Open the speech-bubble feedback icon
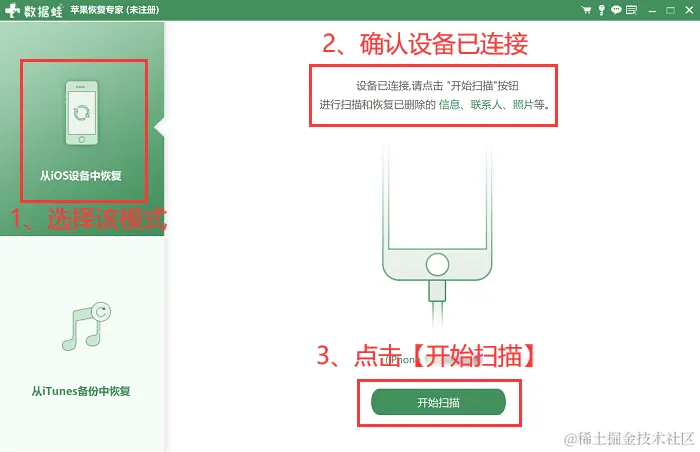This screenshot has width=700, height=452. coord(616,10)
